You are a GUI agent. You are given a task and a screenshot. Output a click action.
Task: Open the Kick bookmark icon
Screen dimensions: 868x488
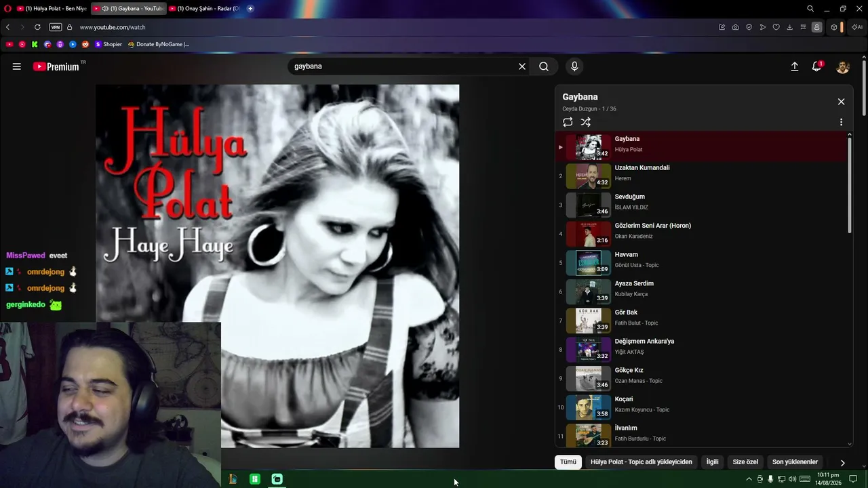pyautogui.click(x=35, y=45)
